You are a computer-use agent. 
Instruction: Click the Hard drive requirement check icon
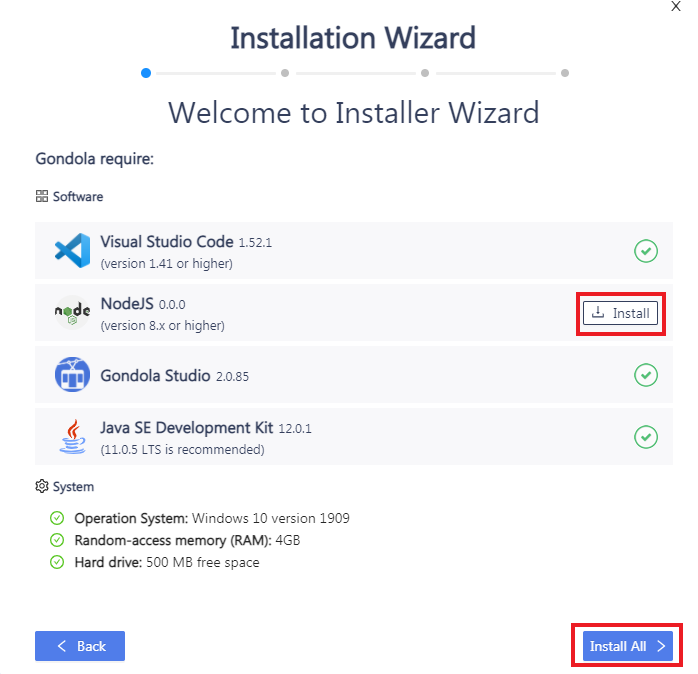57,562
